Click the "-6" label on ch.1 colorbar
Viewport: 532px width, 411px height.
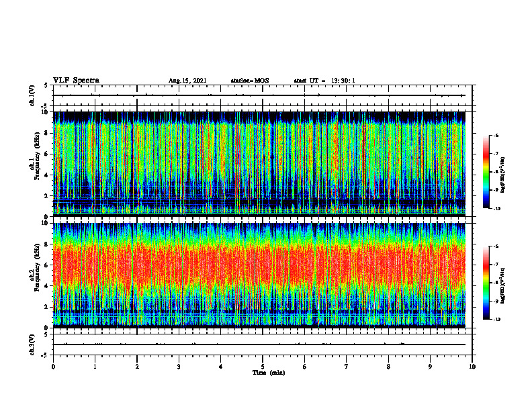click(x=496, y=135)
